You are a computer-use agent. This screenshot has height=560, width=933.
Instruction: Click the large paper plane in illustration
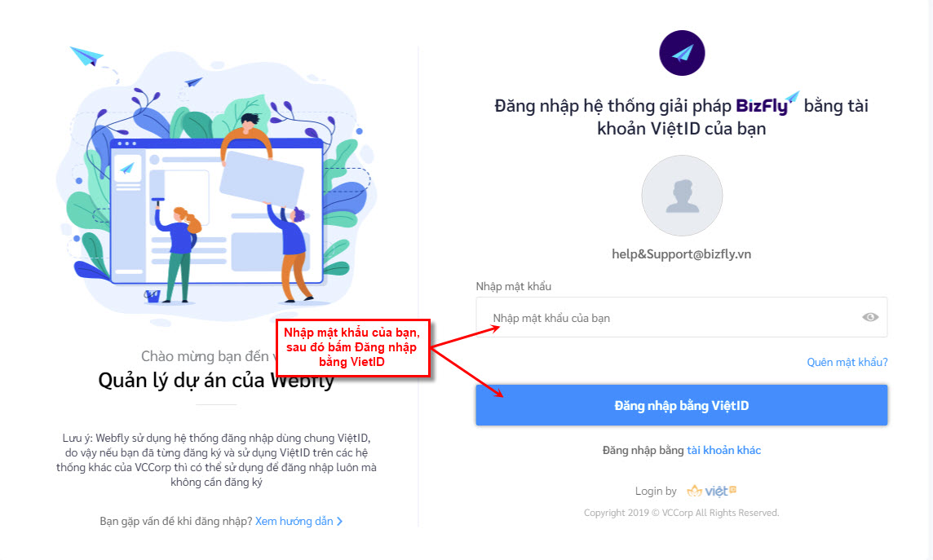pos(87,56)
